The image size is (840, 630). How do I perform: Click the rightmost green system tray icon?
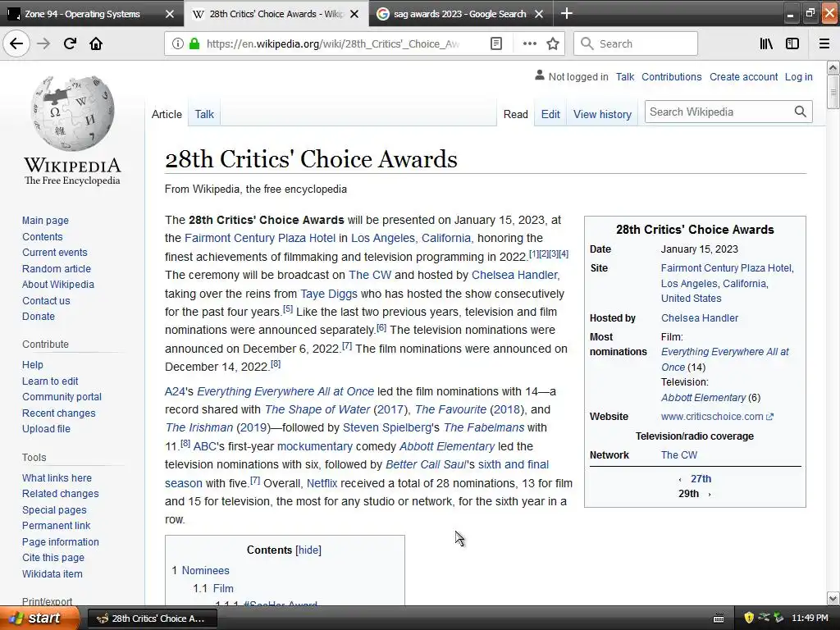pos(779,618)
